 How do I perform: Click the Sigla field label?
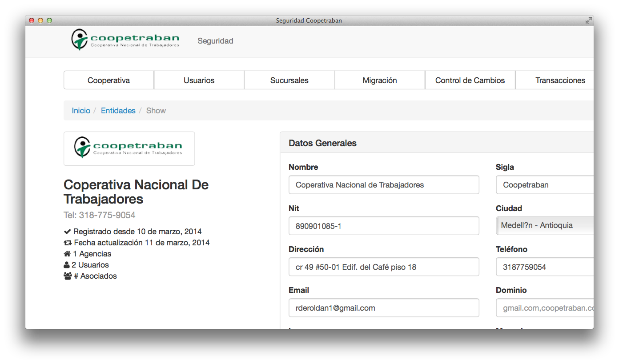tap(505, 167)
